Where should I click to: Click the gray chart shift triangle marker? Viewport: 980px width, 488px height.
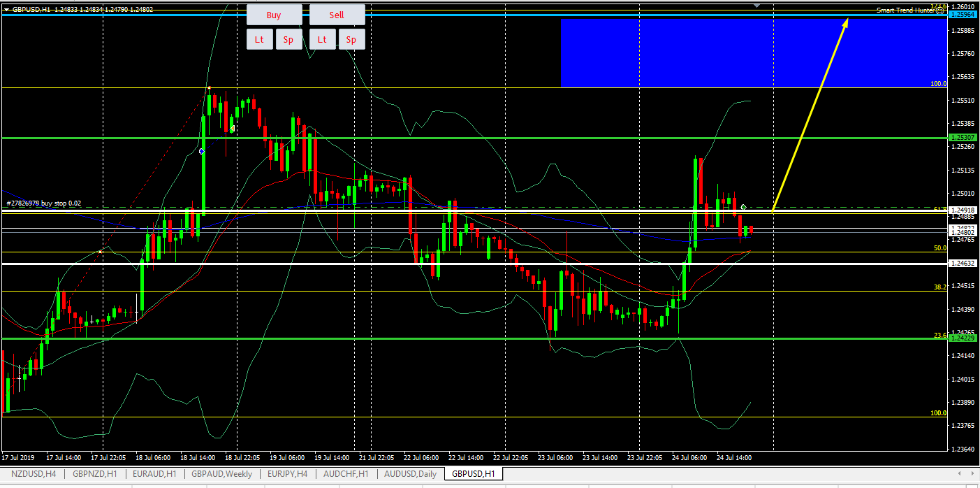pos(756,5)
